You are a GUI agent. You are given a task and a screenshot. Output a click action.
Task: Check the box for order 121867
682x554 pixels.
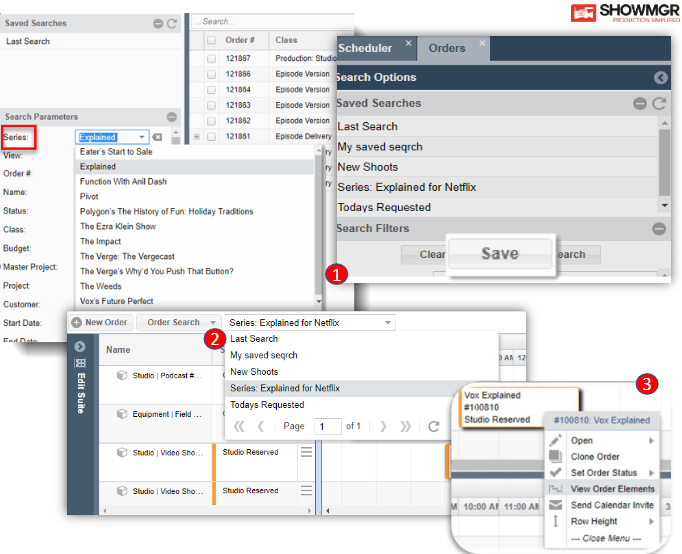point(211,58)
